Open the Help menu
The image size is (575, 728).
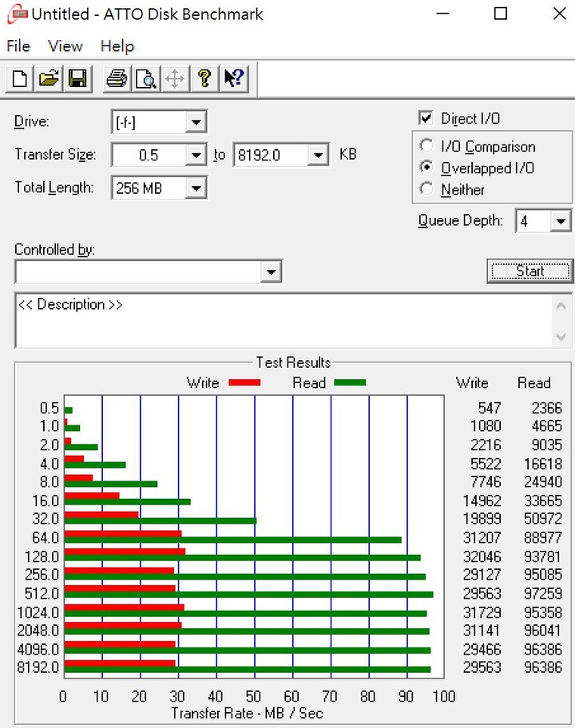[117, 46]
